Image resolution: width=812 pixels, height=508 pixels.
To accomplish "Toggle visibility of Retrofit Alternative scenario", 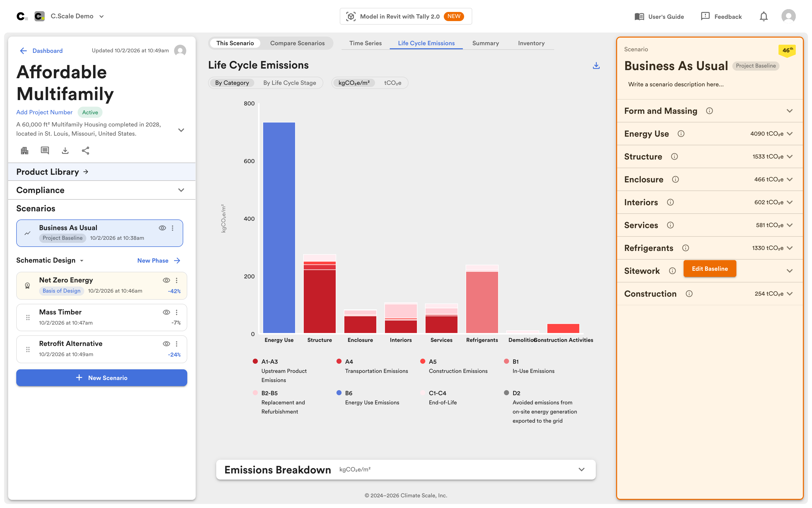I will pyautogui.click(x=166, y=344).
